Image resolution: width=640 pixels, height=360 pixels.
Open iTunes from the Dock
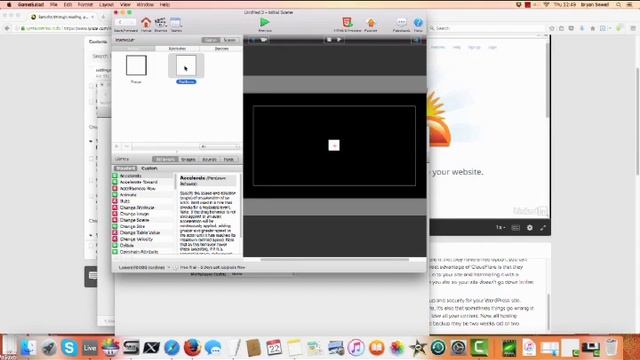tap(356, 348)
